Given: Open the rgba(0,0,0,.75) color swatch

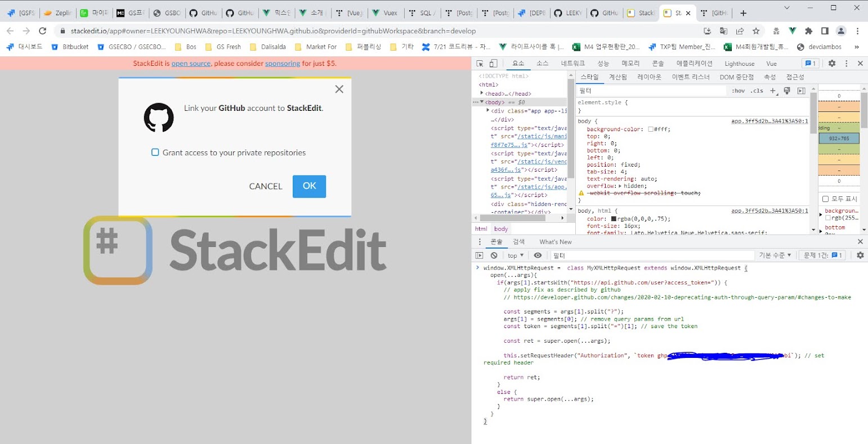Looking at the screenshot, I should [614, 219].
